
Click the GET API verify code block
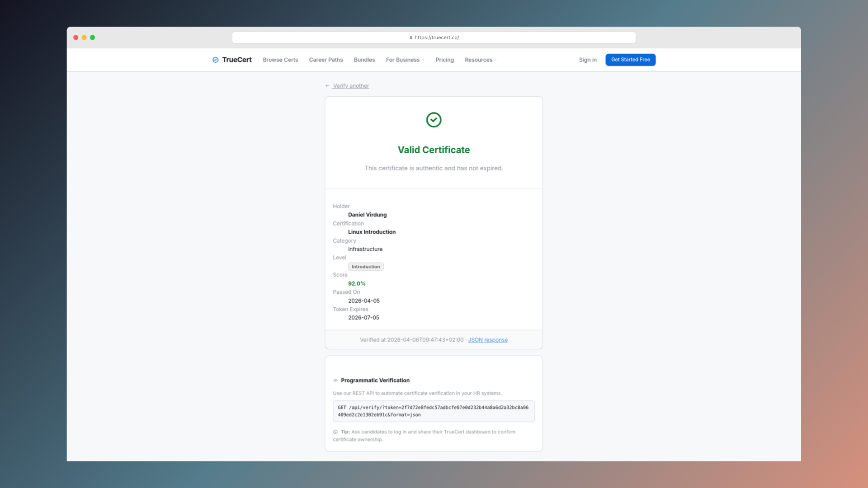434,411
